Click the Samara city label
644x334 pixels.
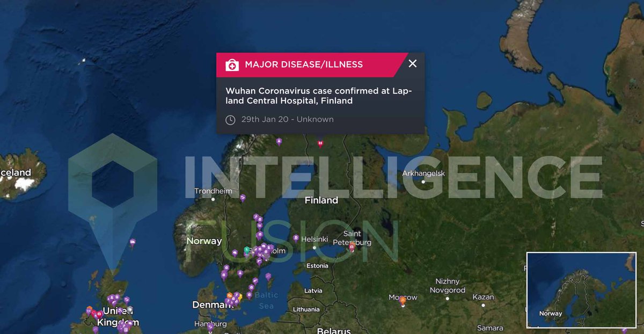(x=490, y=328)
